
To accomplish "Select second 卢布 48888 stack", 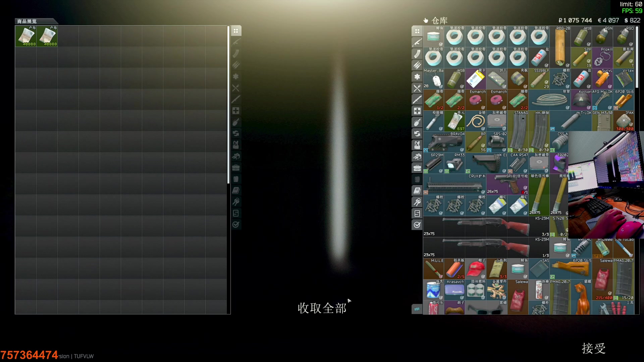I will tap(47, 36).
